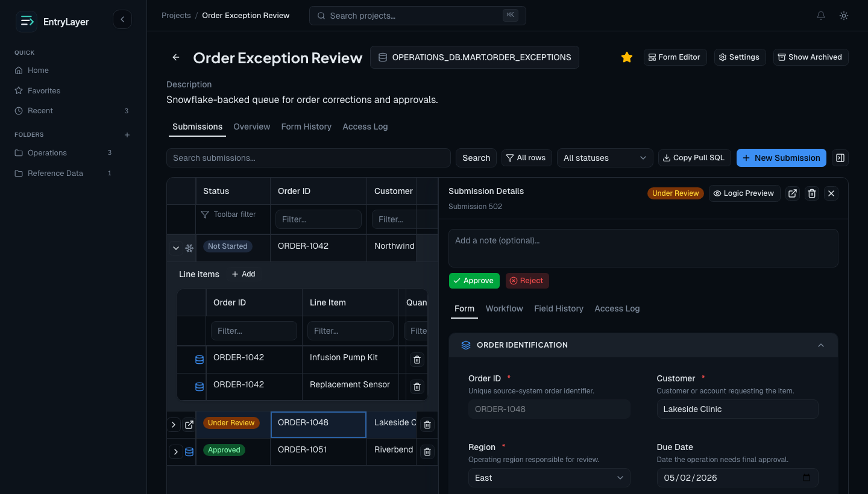Click the Order Identification layers icon
Viewport: 868px width, 494px height.
click(466, 345)
